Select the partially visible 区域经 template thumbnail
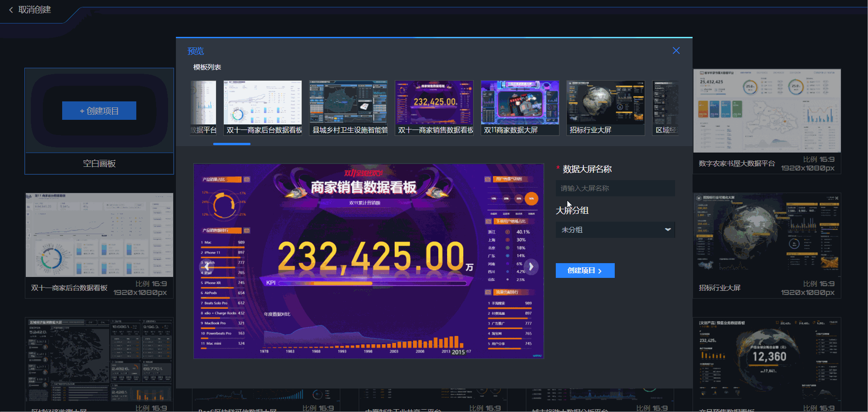This screenshot has width=868, height=412. point(665,108)
